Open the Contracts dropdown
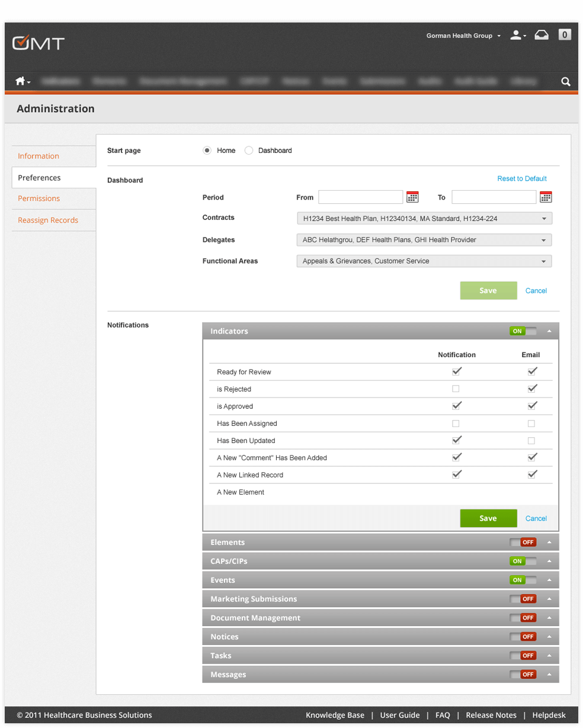Screen dimensions: 583x728 click(x=424, y=219)
